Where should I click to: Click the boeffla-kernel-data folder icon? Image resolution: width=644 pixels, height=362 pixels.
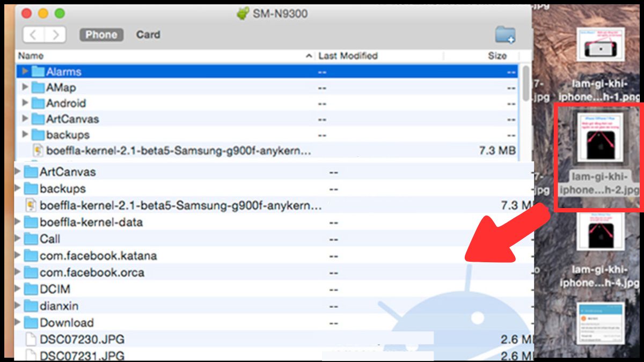click(31, 222)
